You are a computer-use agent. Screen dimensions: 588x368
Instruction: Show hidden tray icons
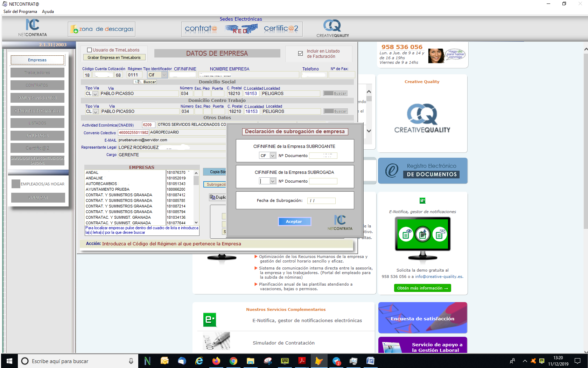pos(525,361)
